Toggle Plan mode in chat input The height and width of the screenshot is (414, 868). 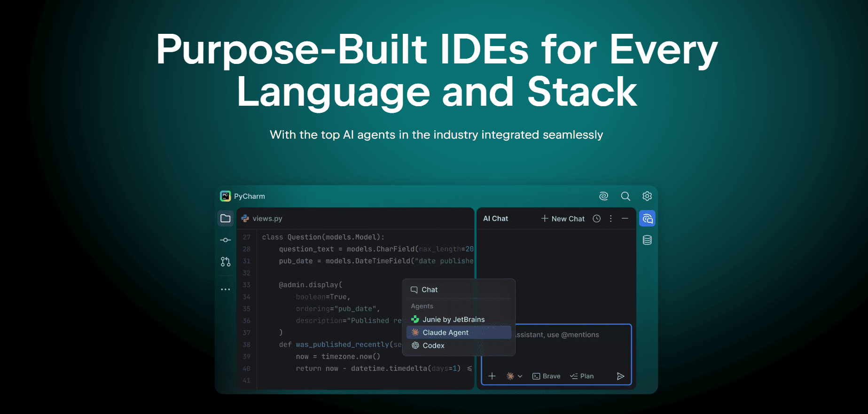point(582,376)
